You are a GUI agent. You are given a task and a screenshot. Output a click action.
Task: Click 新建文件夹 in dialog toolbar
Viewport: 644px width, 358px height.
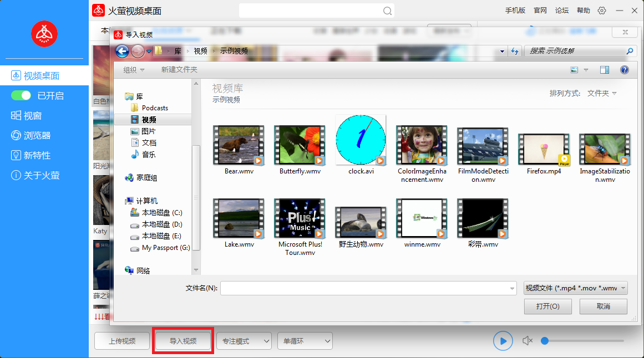pyautogui.click(x=179, y=70)
